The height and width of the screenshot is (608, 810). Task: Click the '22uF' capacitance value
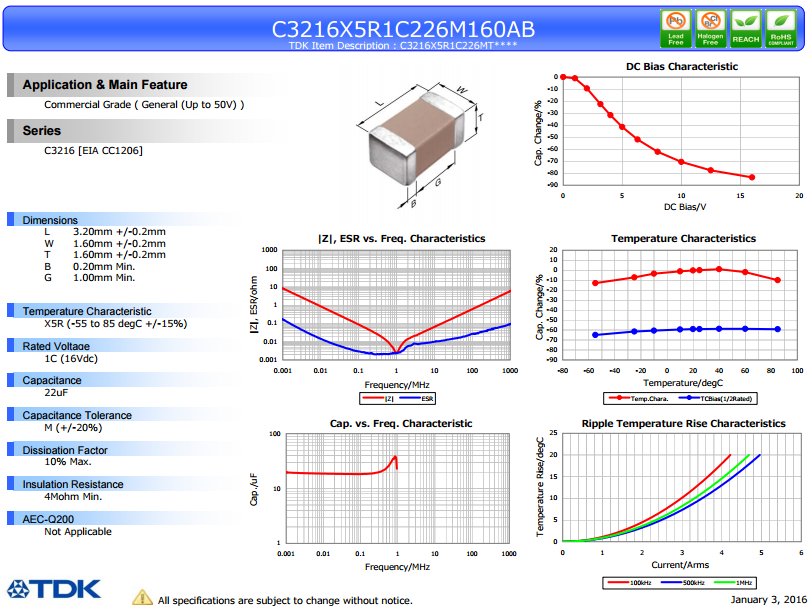56,393
